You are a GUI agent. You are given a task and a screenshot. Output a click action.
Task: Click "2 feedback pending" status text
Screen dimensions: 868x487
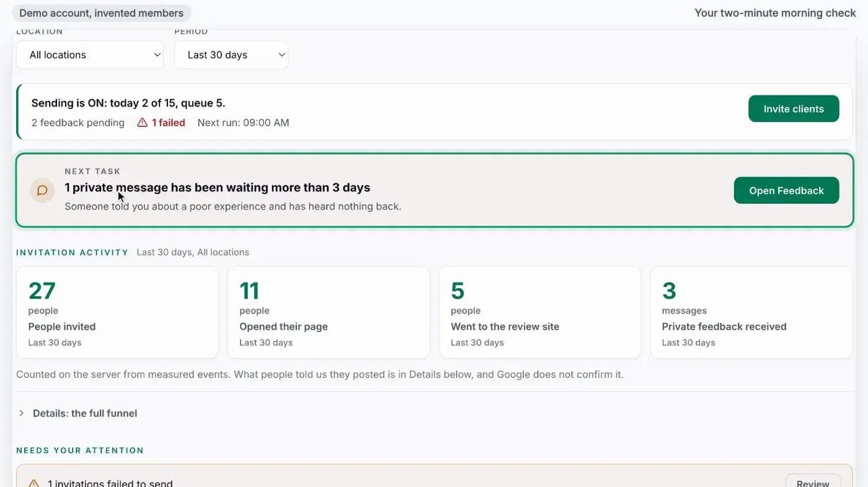coord(78,123)
